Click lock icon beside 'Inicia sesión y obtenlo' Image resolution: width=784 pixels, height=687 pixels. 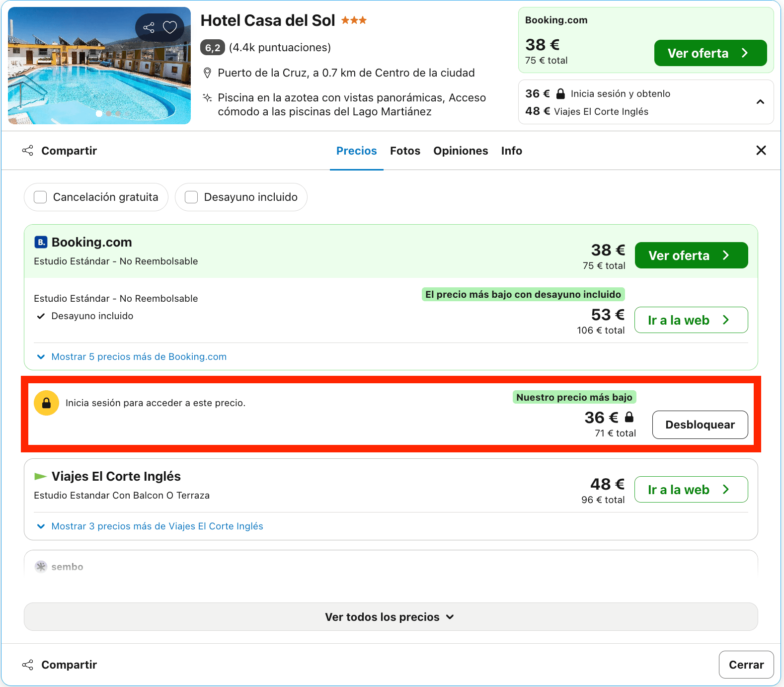(560, 93)
